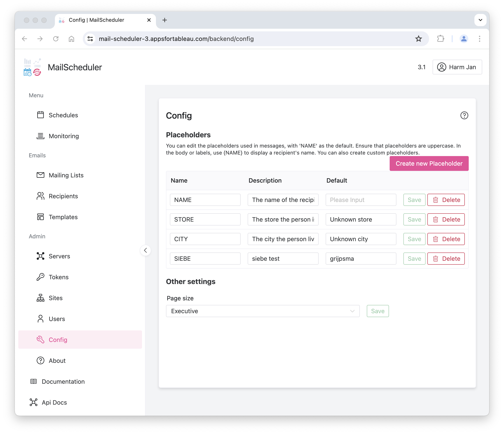Save the STORE placeholder row
504x434 pixels.
414,219
